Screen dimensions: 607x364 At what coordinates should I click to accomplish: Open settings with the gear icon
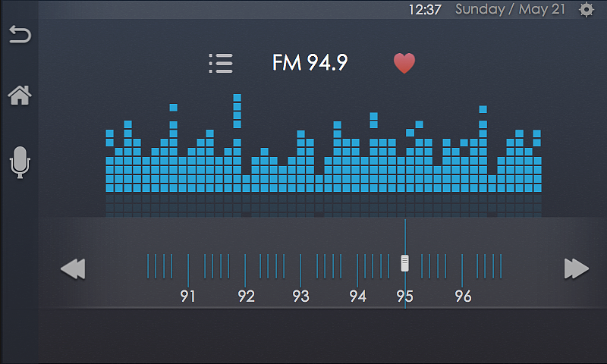[587, 9]
